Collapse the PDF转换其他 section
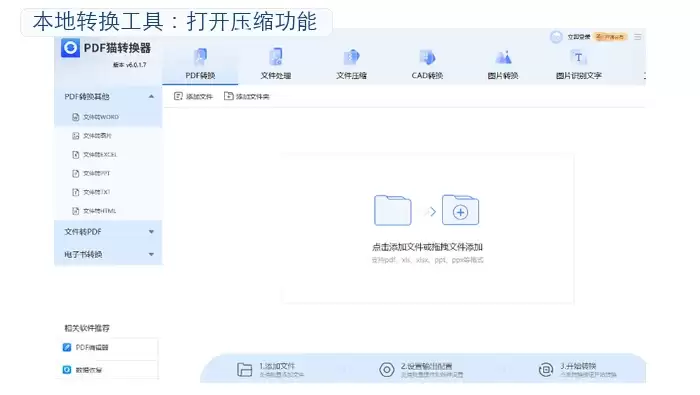 coord(108,96)
